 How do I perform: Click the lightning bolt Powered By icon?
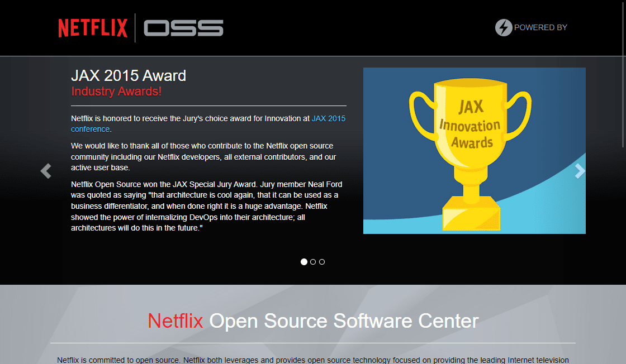(x=504, y=27)
